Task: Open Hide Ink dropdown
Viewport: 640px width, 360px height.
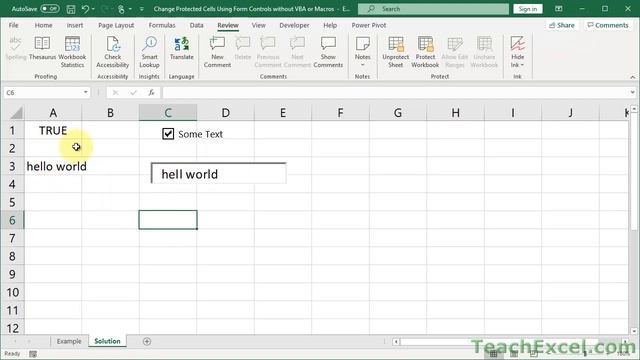Action: [517, 52]
